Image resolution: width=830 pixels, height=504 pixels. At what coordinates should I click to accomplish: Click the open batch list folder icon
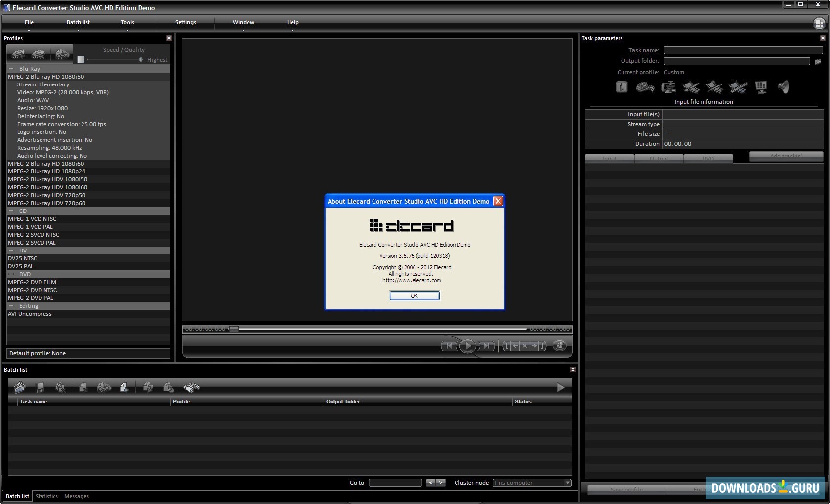tap(20, 387)
